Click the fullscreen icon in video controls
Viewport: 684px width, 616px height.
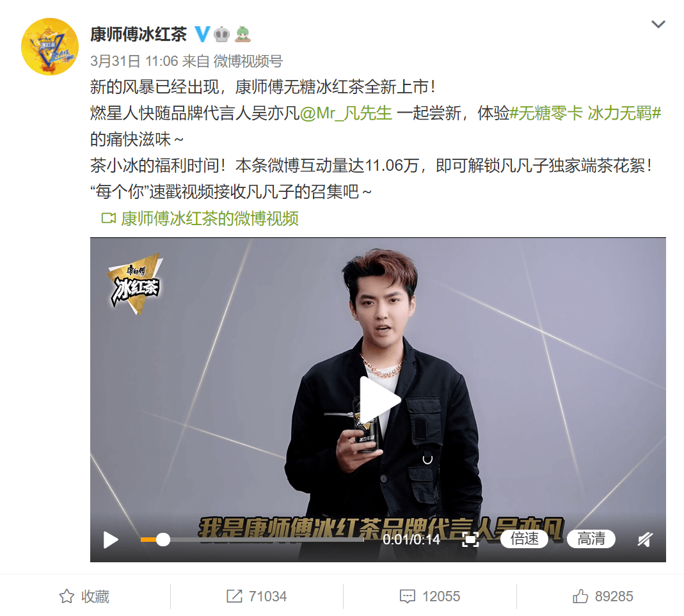[x=470, y=539]
